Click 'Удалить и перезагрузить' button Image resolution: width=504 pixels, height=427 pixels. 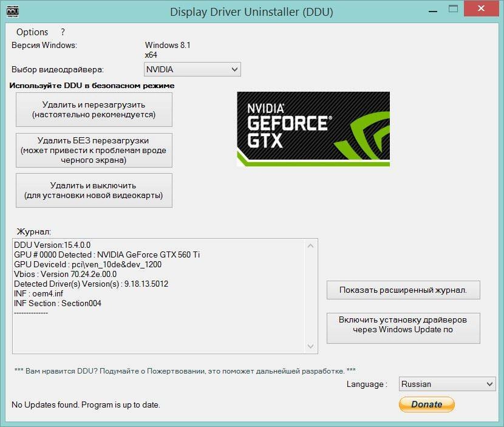coord(94,110)
